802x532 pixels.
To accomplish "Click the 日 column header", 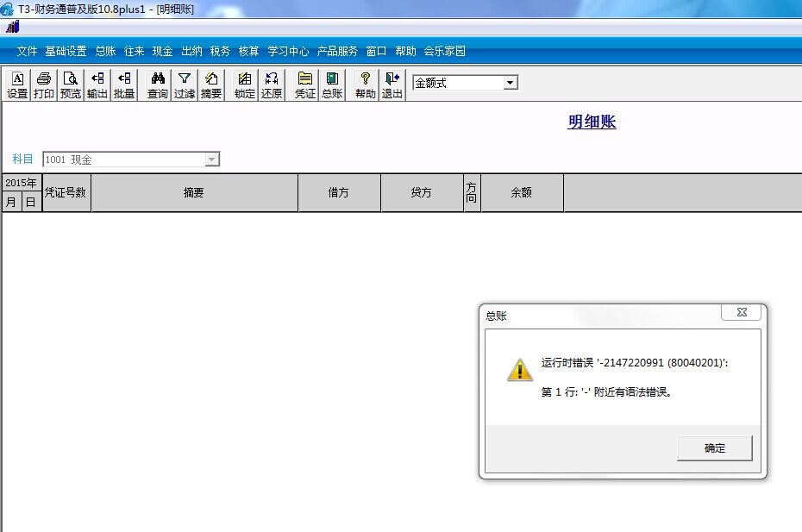I will 31,202.
